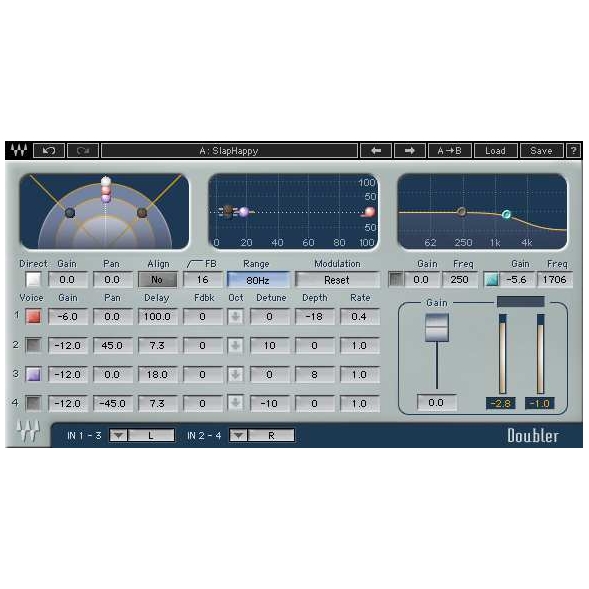Click the Load button
The width and height of the screenshot is (589, 589).
click(x=495, y=151)
